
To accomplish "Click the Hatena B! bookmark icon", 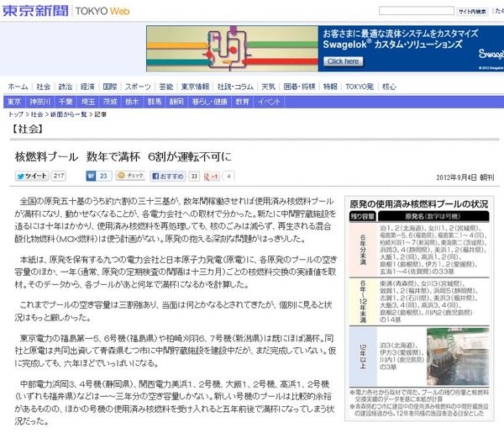I will tap(91, 176).
